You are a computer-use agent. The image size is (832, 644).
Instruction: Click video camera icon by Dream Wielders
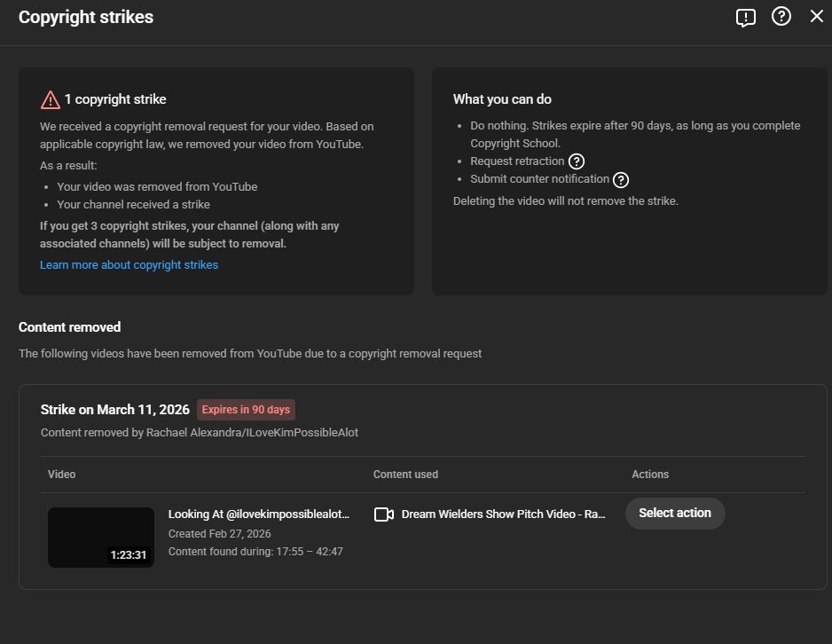[384, 514]
